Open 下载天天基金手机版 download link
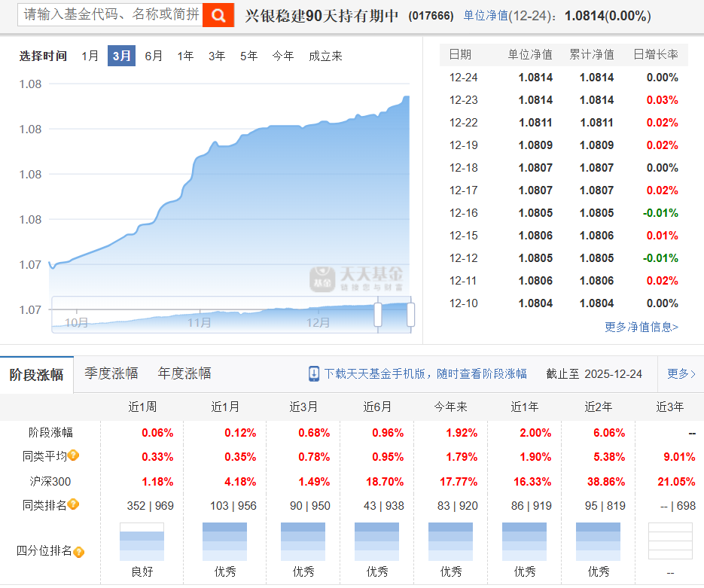 [425, 373]
